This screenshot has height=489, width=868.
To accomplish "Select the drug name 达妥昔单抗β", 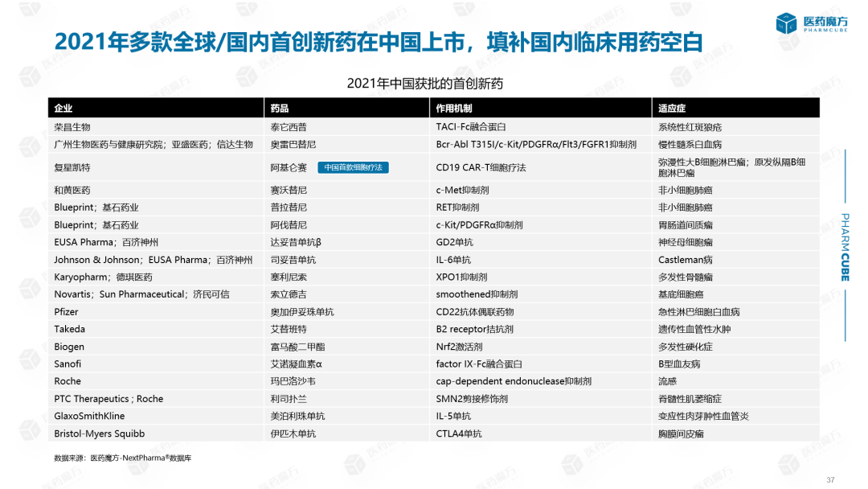I will [x=296, y=242].
